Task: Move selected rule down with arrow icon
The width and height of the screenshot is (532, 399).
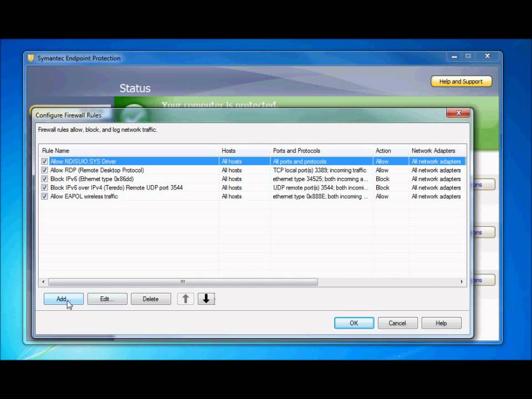Action: pos(206,299)
